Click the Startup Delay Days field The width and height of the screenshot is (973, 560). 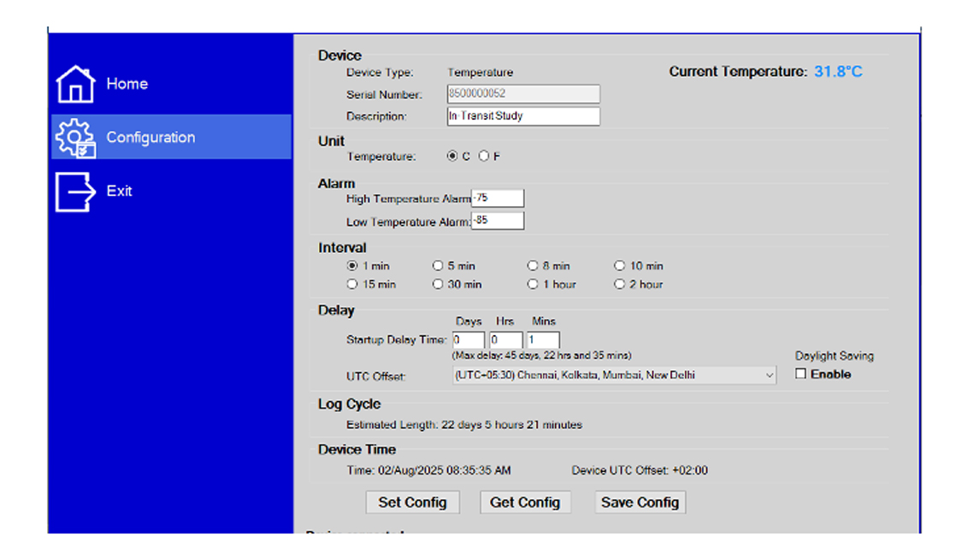click(468, 340)
